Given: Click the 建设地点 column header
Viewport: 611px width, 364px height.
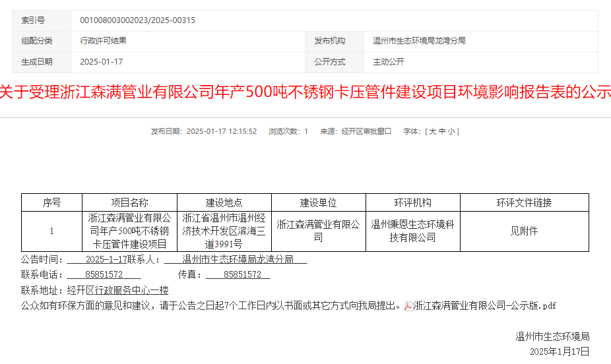Looking at the screenshot, I should [x=224, y=202].
